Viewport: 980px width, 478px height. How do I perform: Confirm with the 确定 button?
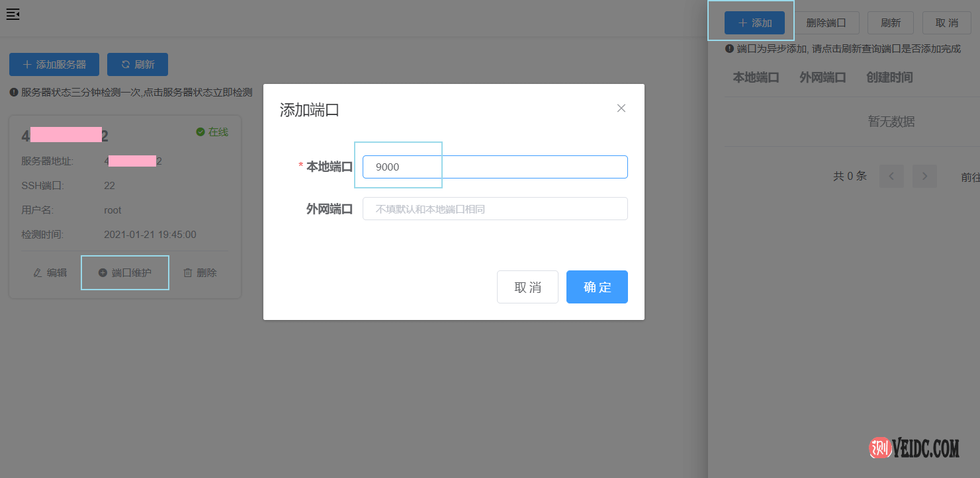[x=597, y=287]
